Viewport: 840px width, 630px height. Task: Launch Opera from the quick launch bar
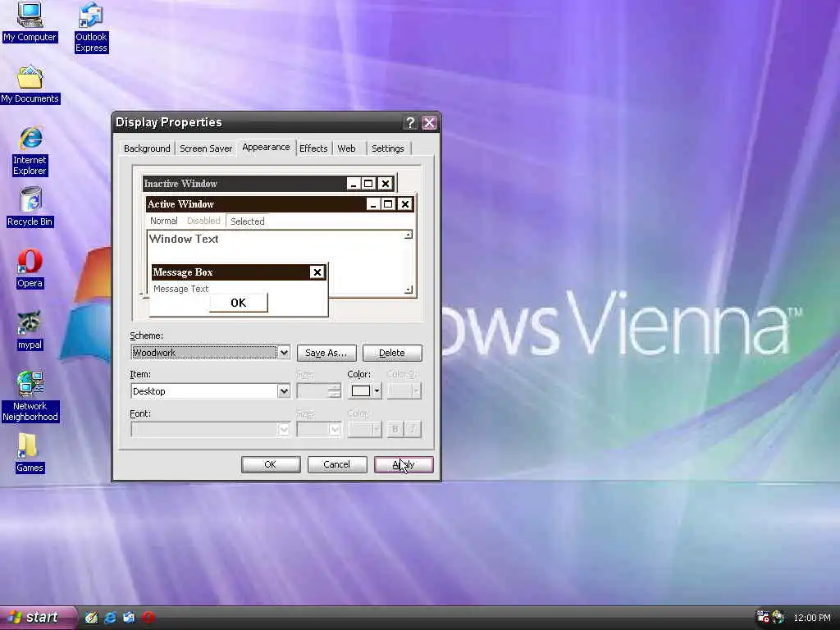point(148,618)
